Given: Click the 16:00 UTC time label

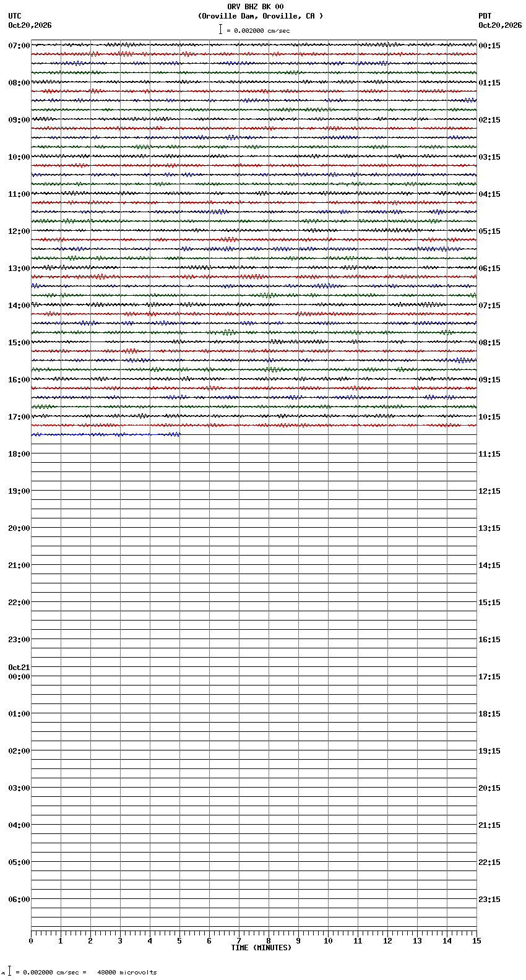Looking at the screenshot, I should [19, 380].
